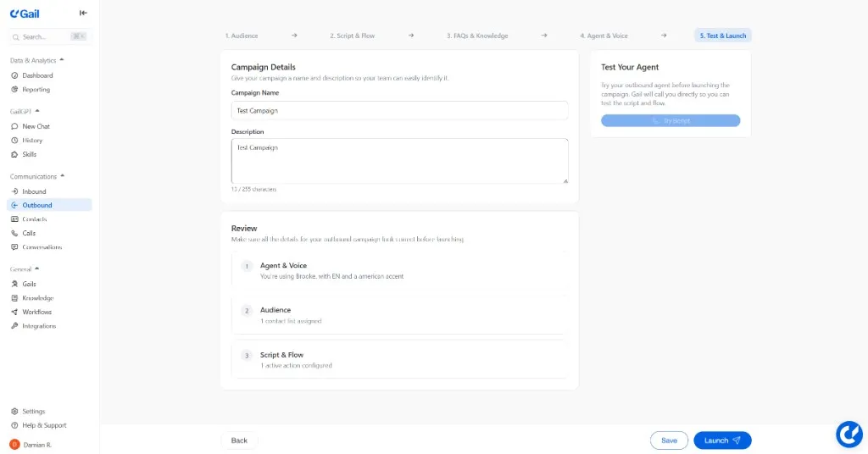Click the History clock icon
Image resolution: width=868 pixels, height=454 pixels.
[x=14, y=140]
